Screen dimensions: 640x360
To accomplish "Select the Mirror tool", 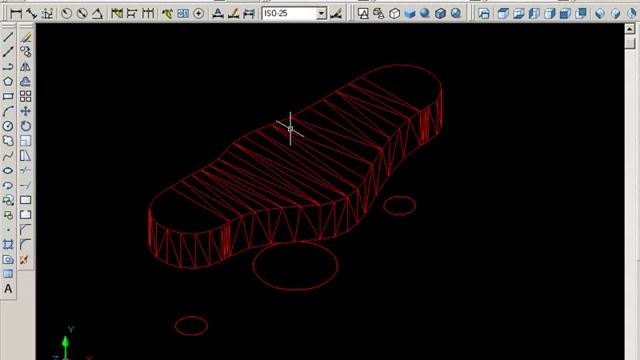I will coord(26,67).
